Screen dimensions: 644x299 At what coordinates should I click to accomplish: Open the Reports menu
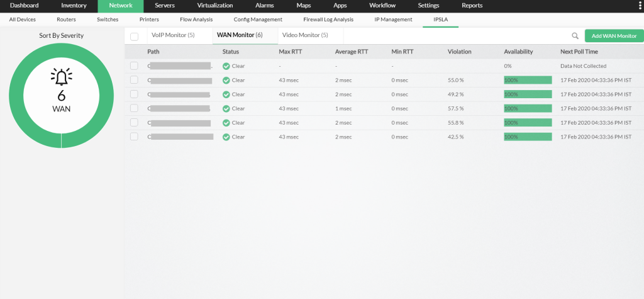click(x=472, y=6)
